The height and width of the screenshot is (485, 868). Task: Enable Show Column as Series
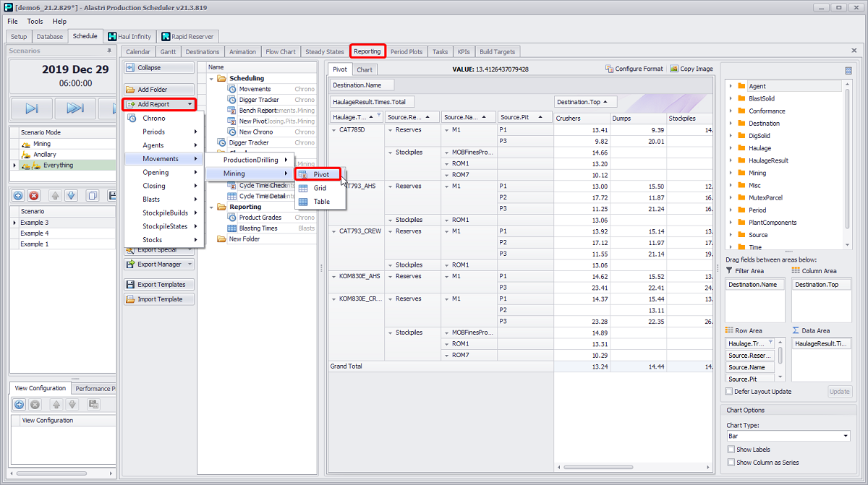click(733, 462)
